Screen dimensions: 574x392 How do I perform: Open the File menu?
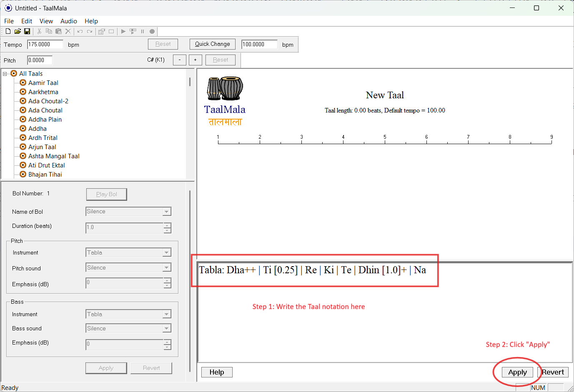[9, 21]
